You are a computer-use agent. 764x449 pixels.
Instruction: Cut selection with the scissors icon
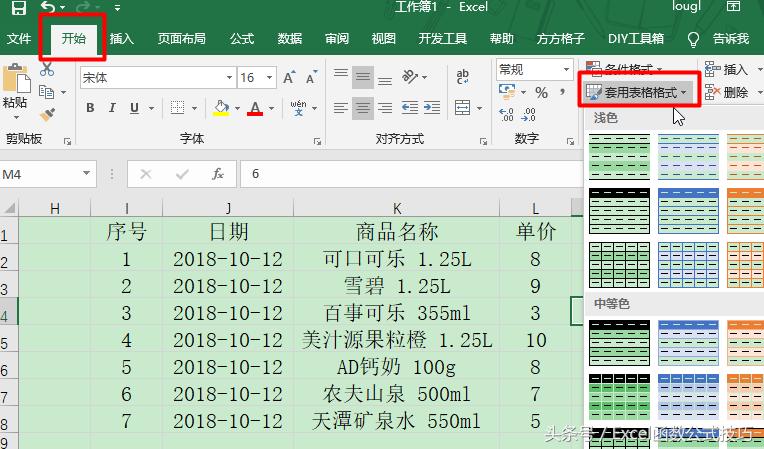coord(47,69)
